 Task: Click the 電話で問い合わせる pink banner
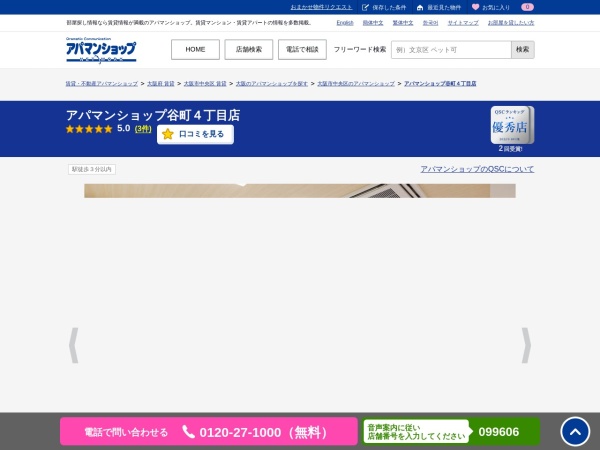pos(209,432)
